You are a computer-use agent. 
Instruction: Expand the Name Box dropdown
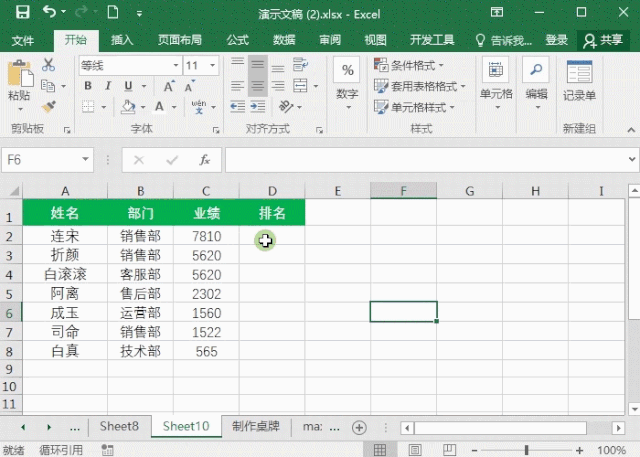85,160
